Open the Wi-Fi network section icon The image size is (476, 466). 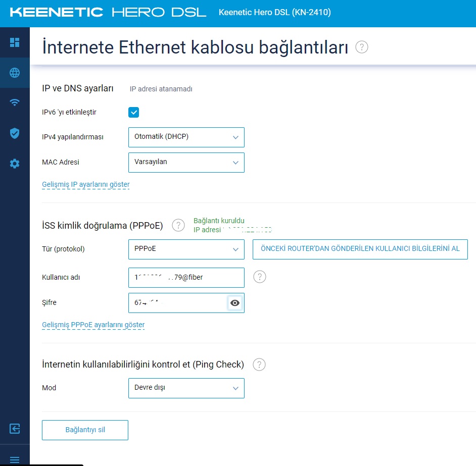pyautogui.click(x=15, y=102)
